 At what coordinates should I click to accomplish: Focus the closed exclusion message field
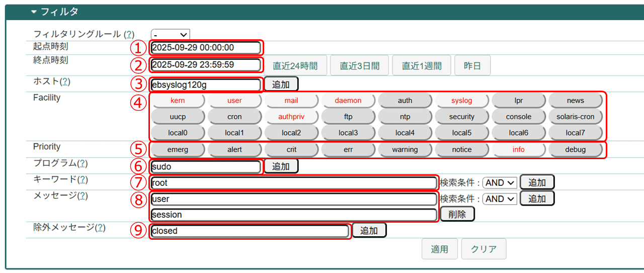coord(249,231)
